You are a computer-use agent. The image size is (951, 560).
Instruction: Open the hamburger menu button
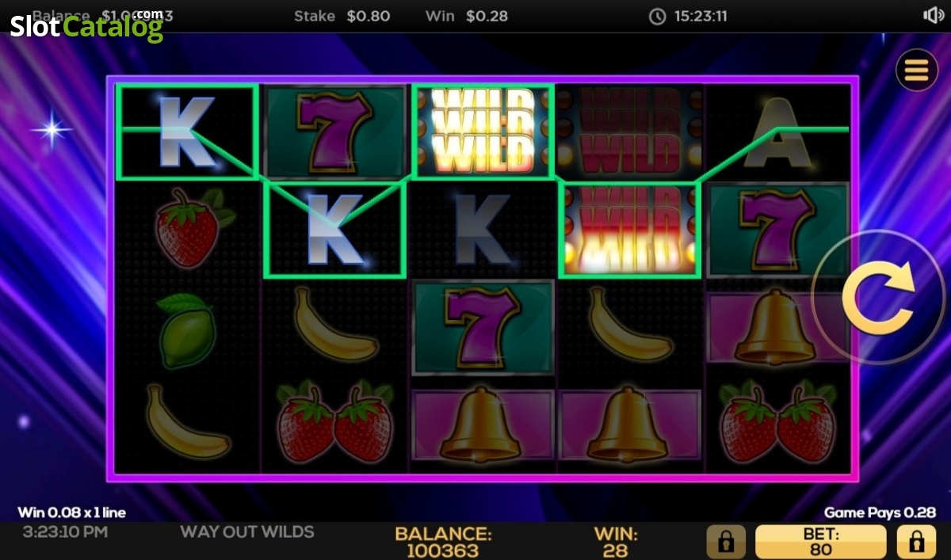pyautogui.click(x=916, y=70)
